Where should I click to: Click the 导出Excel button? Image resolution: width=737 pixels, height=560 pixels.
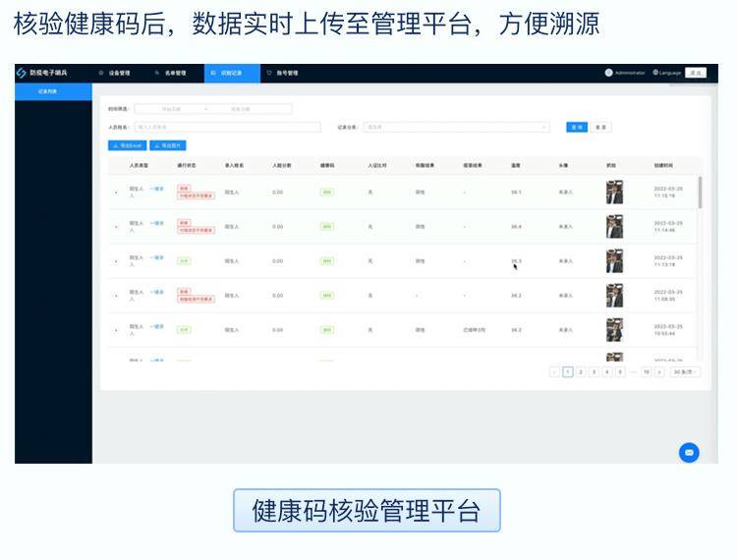pos(127,145)
